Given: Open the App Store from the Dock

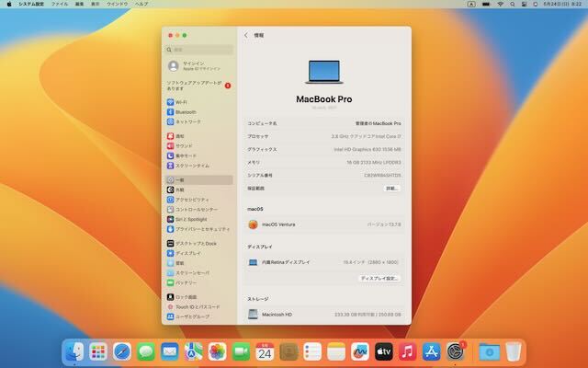Looking at the screenshot, I should pos(432,351).
